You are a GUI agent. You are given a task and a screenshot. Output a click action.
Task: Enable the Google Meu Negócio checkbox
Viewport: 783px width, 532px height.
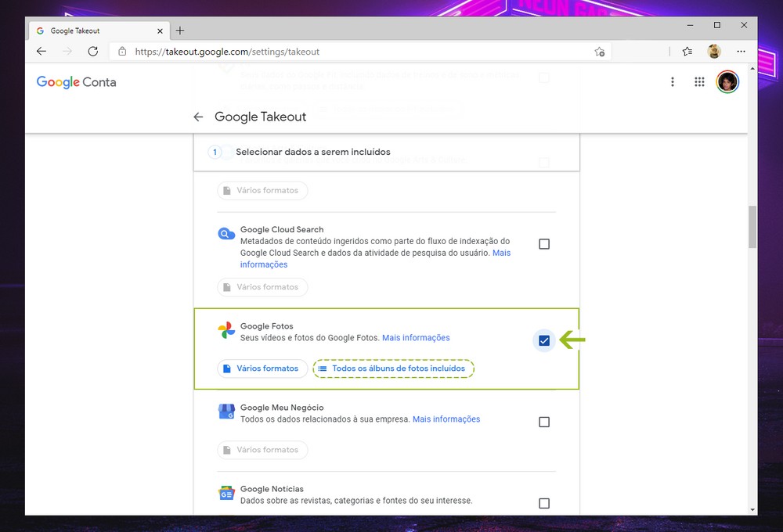544,422
